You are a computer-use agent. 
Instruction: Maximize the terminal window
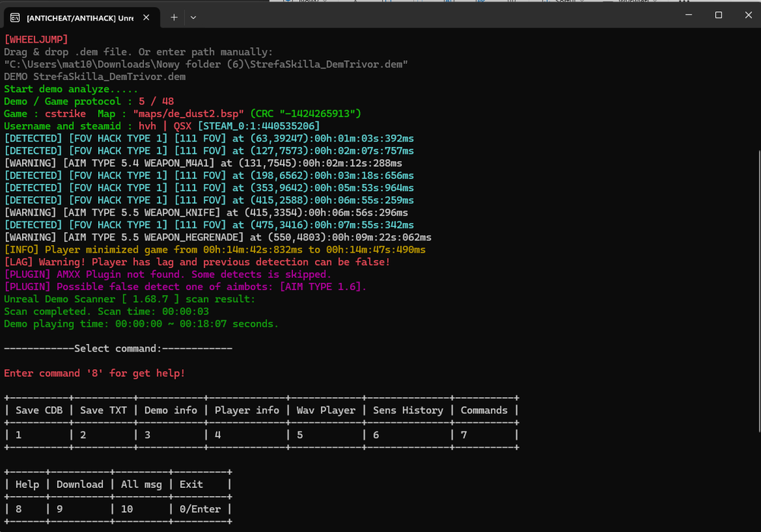(x=718, y=15)
